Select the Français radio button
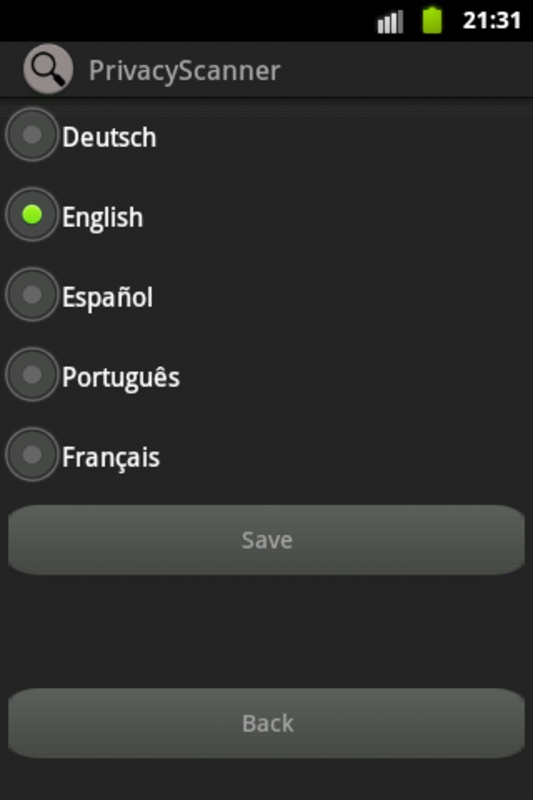This screenshot has height=800, width=533. (x=32, y=455)
